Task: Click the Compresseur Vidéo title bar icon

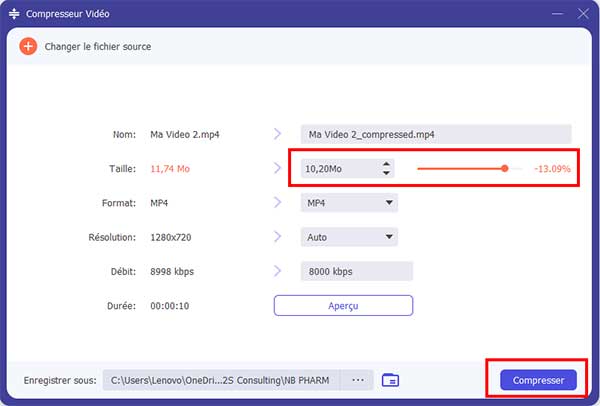Action: (x=14, y=14)
